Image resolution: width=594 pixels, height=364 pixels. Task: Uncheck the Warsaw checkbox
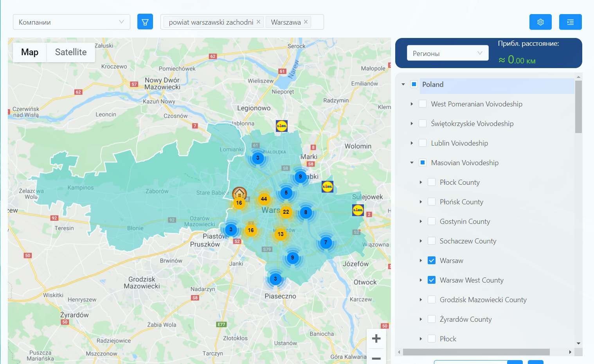pyautogui.click(x=432, y=261)
